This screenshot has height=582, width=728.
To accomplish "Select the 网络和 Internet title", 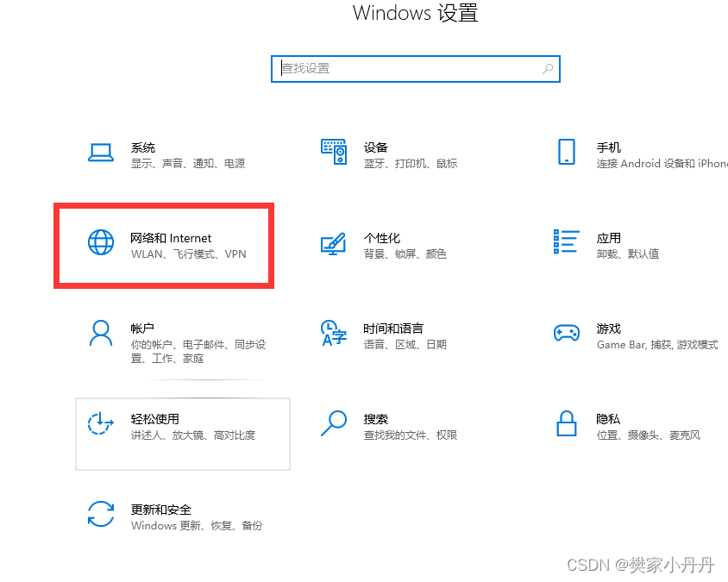I will click(x=171, y=238).
